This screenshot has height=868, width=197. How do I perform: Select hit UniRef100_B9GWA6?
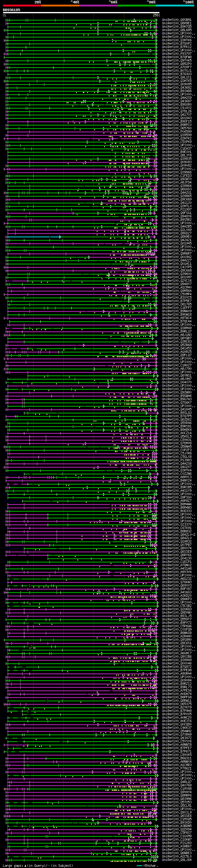[176, 396]
